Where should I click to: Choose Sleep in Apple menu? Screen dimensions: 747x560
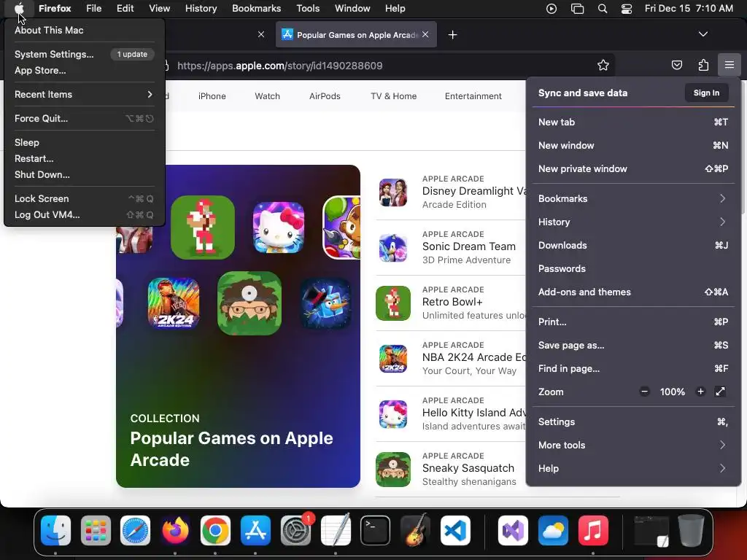(x=85, y=142)
